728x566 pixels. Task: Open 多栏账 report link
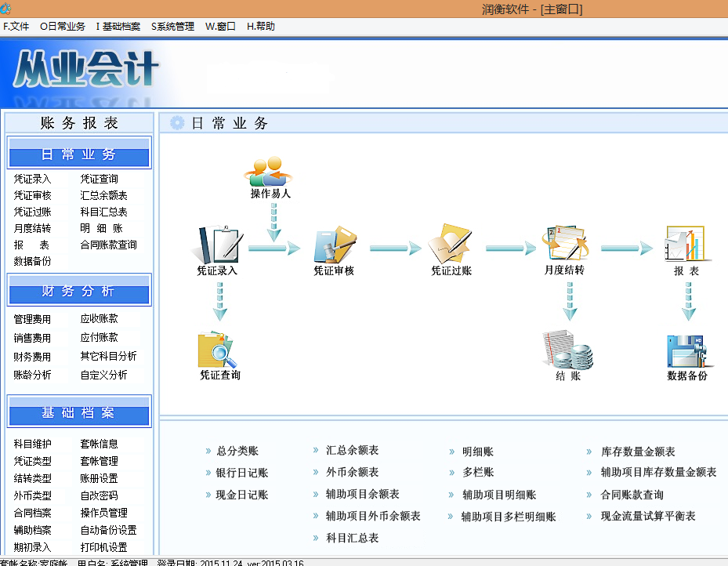478,472
